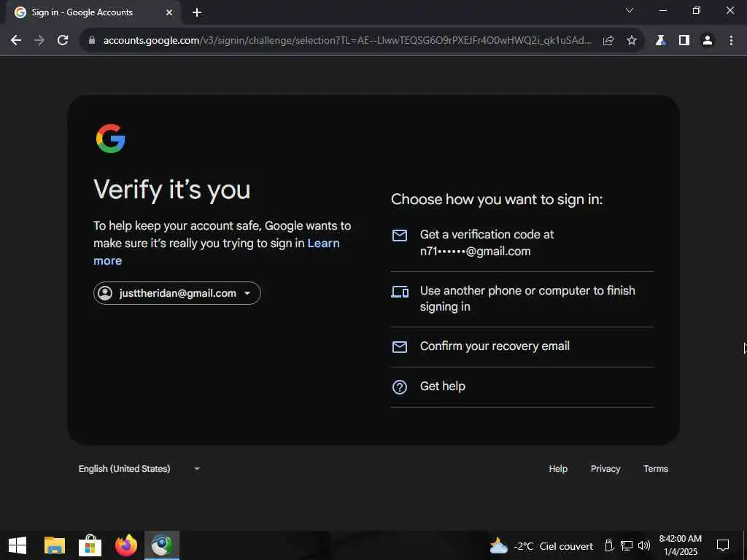Open the Chrome Labs flask icon

[660, 41]
